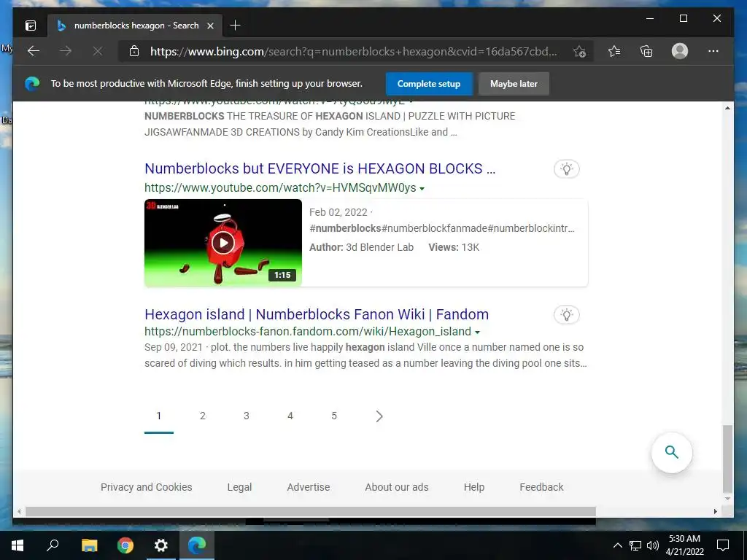Open Numberblocks but EVERYONE is HEXAGON BLOCKS result
Viewport: 747px width, 560px height.
[x=320, y=168]
